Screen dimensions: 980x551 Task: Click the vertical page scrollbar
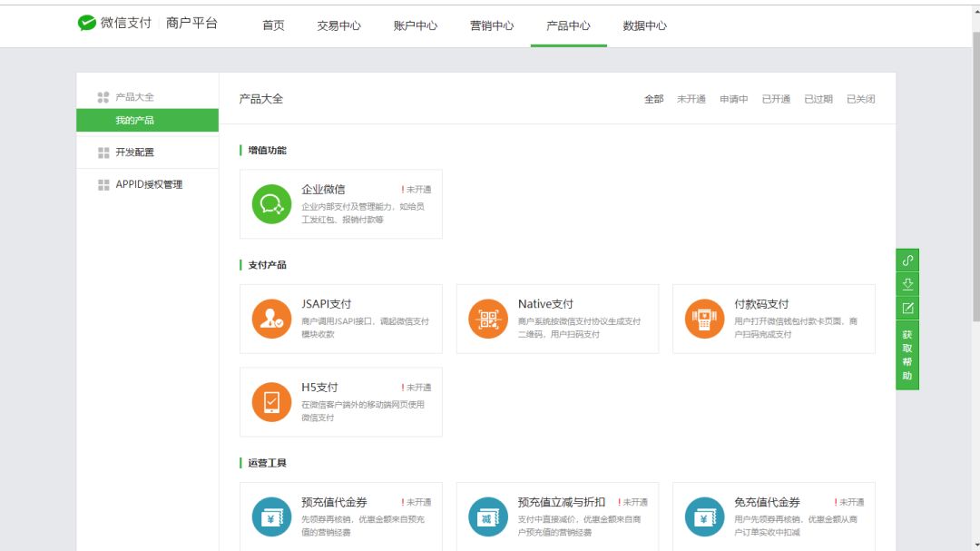[975, 175]
